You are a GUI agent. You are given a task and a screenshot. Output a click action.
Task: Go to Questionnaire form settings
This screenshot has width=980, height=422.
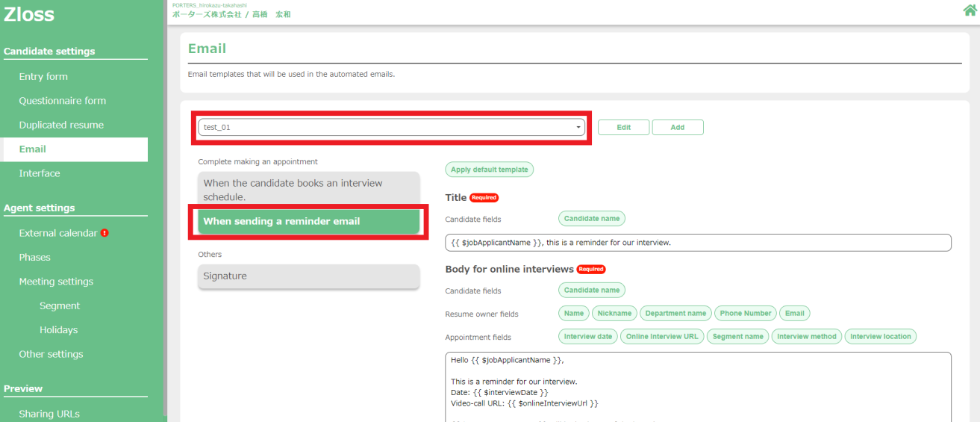(63, 101)
